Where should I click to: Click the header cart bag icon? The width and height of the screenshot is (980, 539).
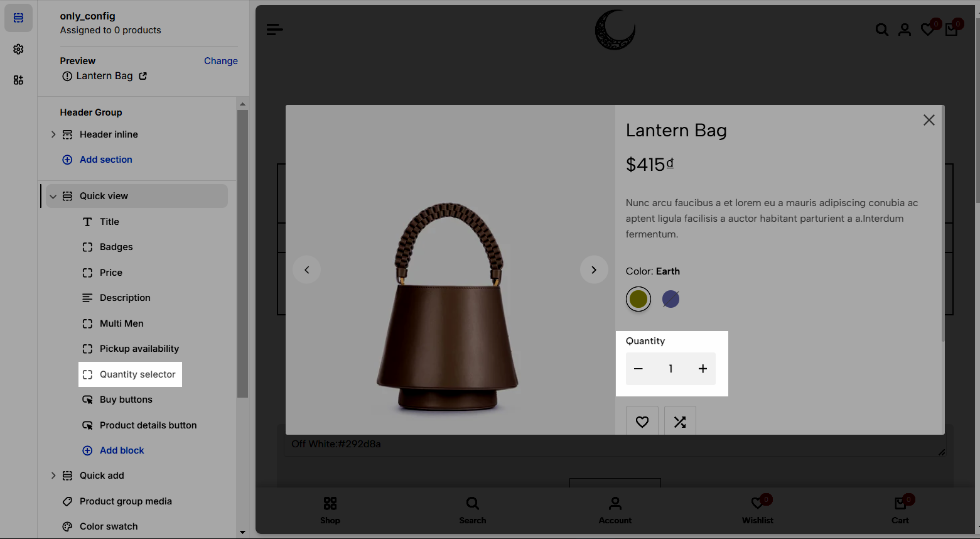click(951, 30)
